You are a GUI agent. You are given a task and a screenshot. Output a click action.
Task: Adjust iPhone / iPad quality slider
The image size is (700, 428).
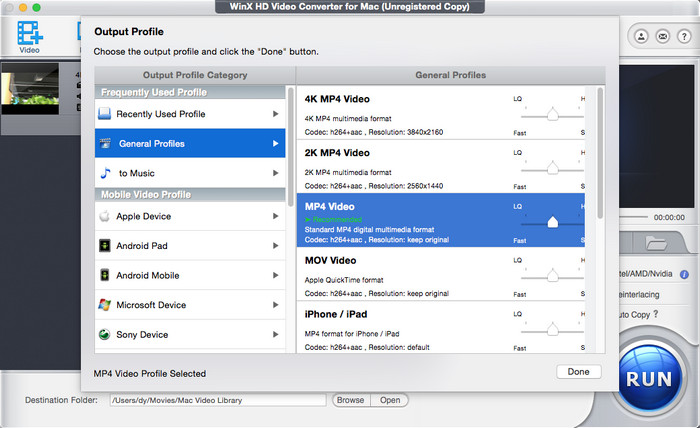553,329
